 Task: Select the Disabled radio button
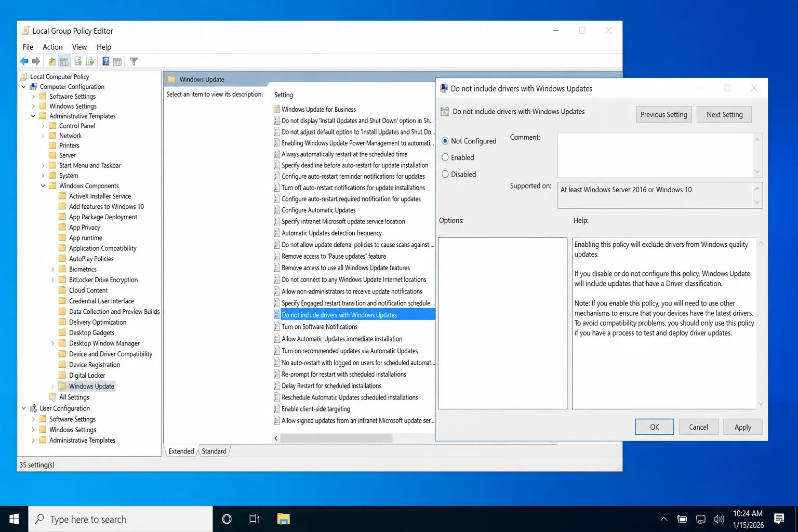tap(445, 174)
